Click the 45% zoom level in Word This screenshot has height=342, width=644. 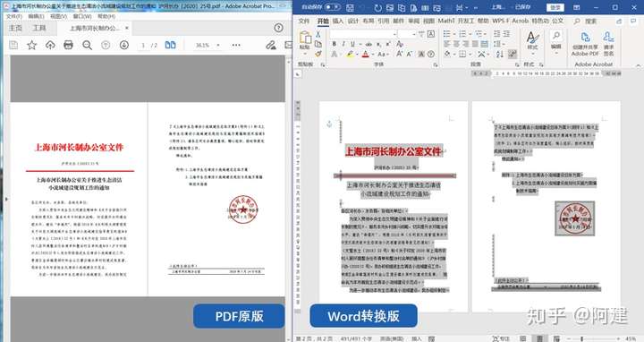(631, 338)
